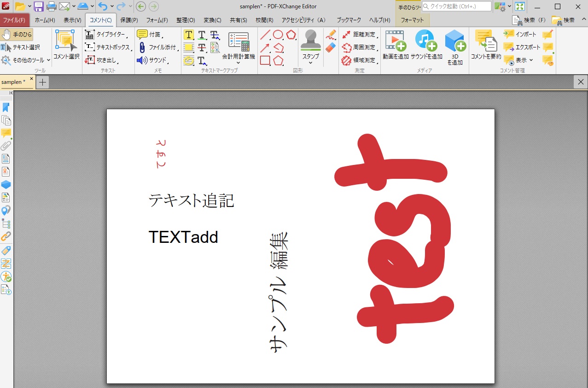Click Add Sound (サウンドを追加)

coord(426,45)
